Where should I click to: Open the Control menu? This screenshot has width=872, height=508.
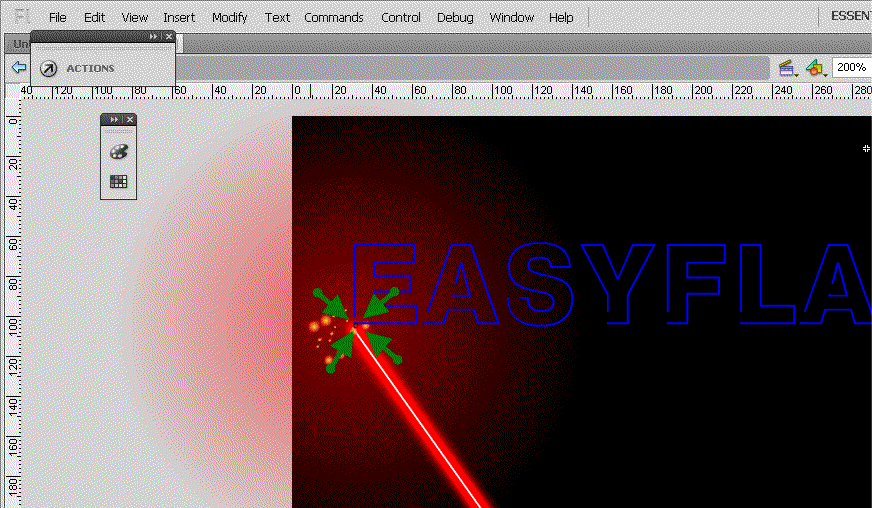click(400, 17)
